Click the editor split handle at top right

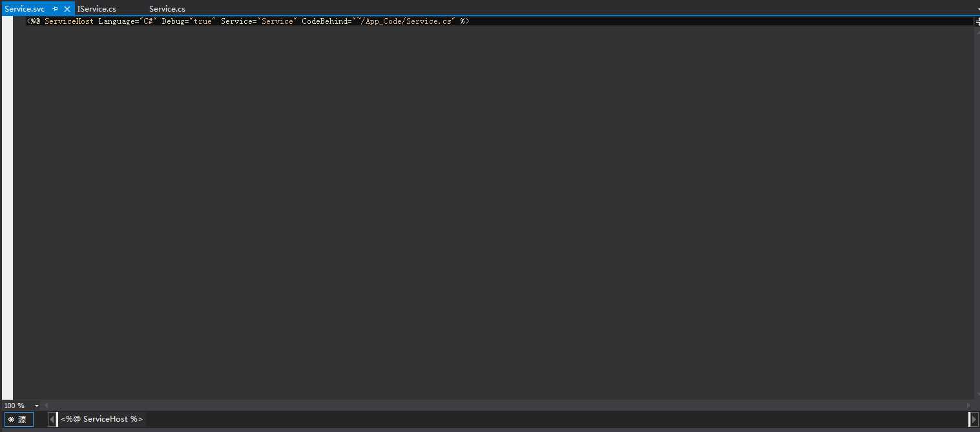(x=977, y=21)
